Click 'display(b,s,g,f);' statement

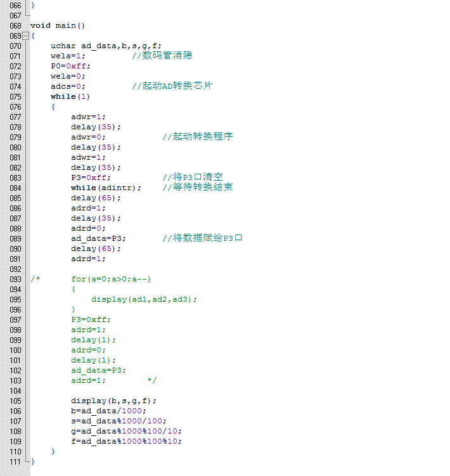(113, 401)
